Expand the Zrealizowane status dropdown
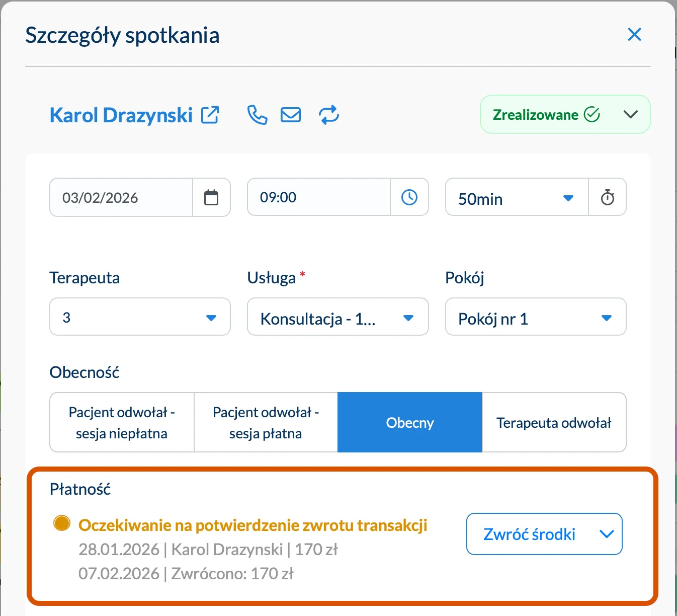The image size is (677, 616). coord(631,114)
